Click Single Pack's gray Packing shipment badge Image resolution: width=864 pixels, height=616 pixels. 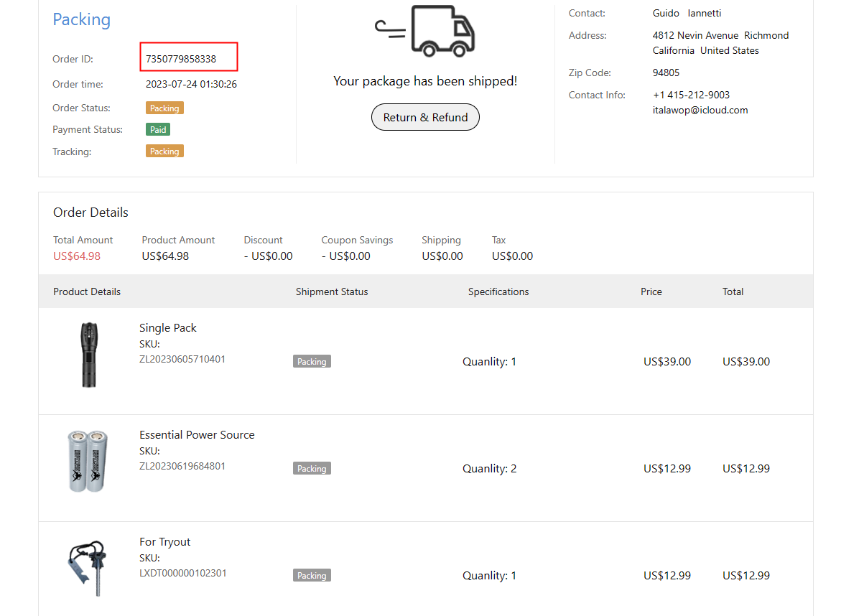click(x=312, y=362)
